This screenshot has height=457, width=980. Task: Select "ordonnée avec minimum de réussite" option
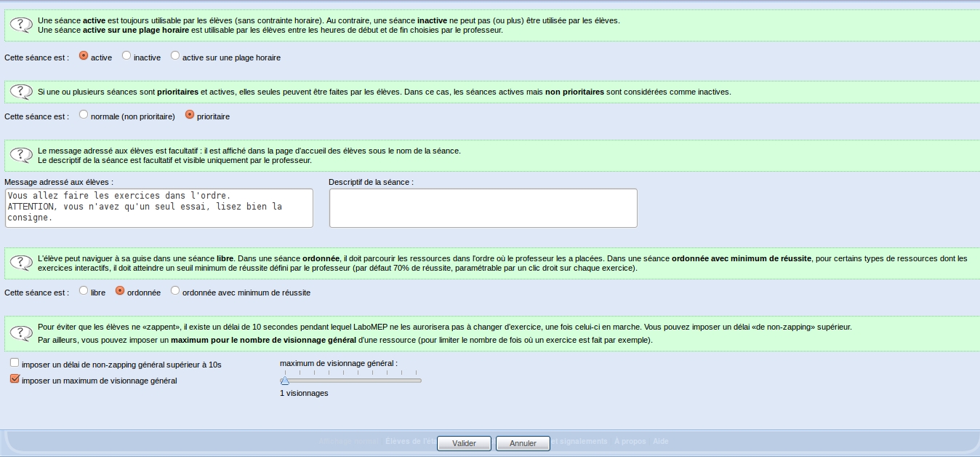tap(175, 291)
